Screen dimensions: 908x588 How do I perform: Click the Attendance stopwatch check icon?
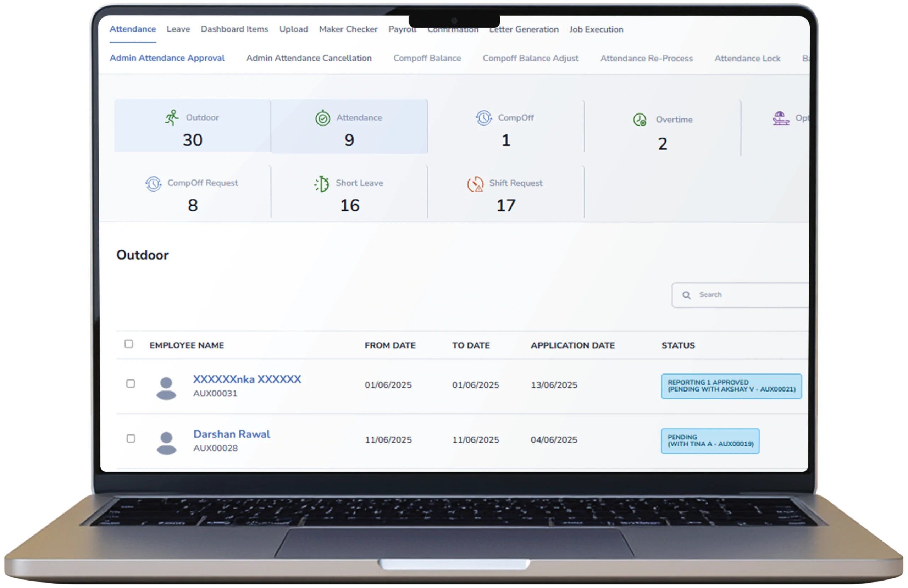[322, 118]
